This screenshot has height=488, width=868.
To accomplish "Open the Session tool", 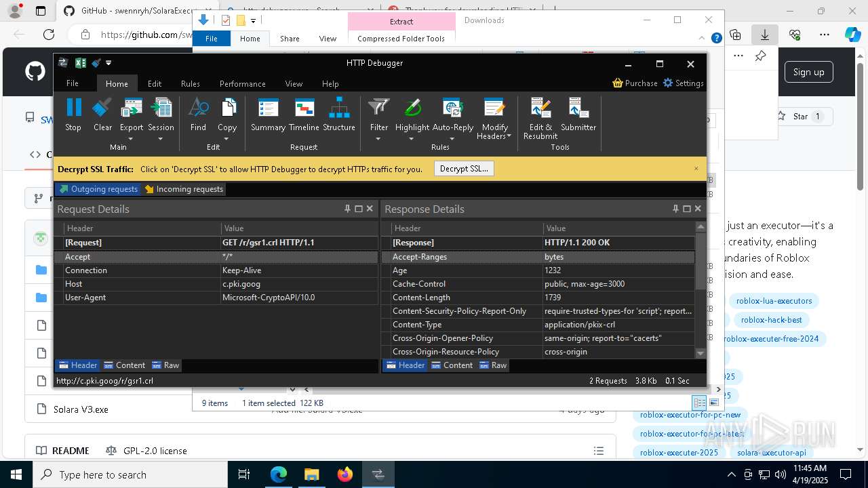I will pyautogui.click(x=161, y=114).
